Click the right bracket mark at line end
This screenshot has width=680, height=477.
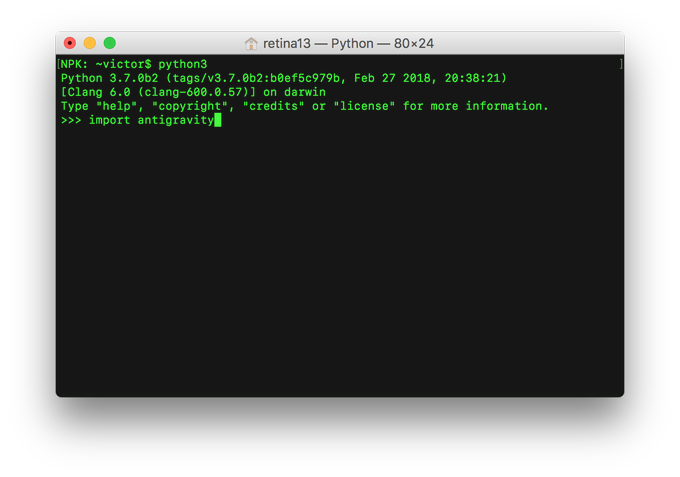pyautogui.click(x=621, y=64)
